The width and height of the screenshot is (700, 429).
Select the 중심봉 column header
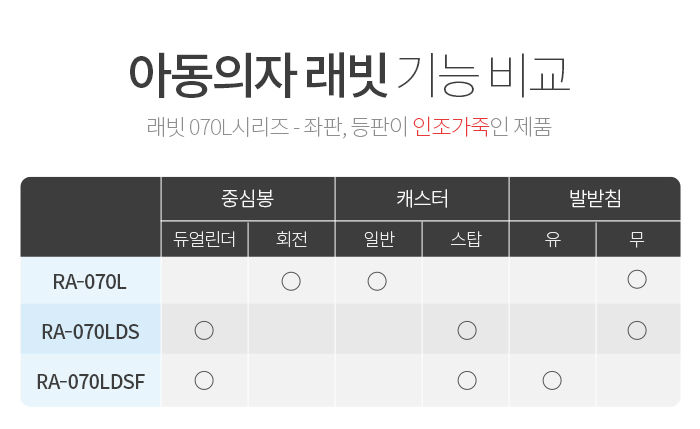[x=248, y=199]
